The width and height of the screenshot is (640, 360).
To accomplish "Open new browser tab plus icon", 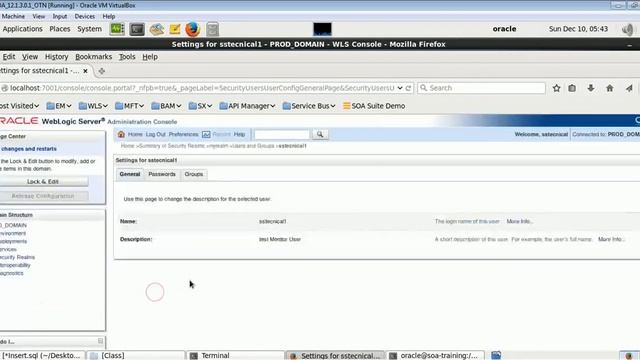I will [x=102, y=71].
